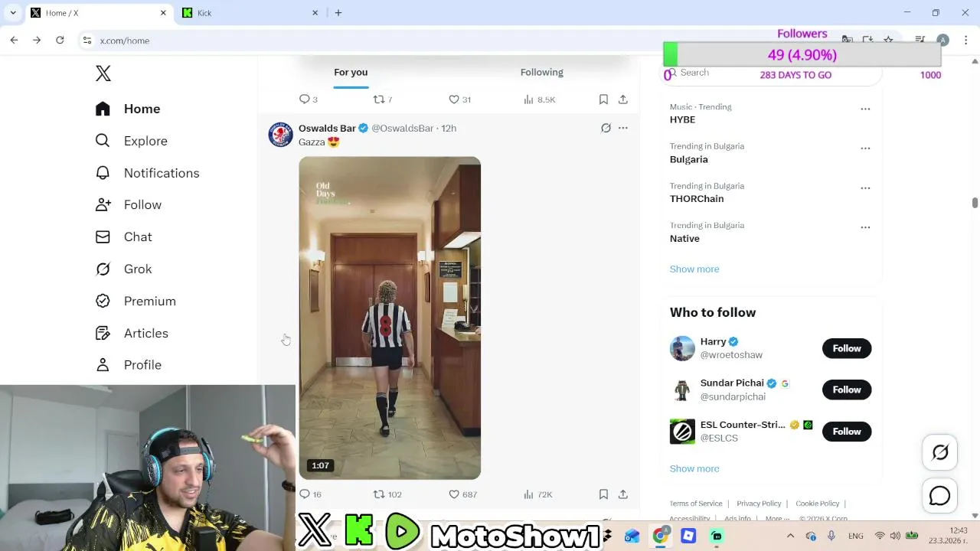Show hidden system tray icons
The width and height of the screenshot is (980, 551).
[x=791, y=536]
